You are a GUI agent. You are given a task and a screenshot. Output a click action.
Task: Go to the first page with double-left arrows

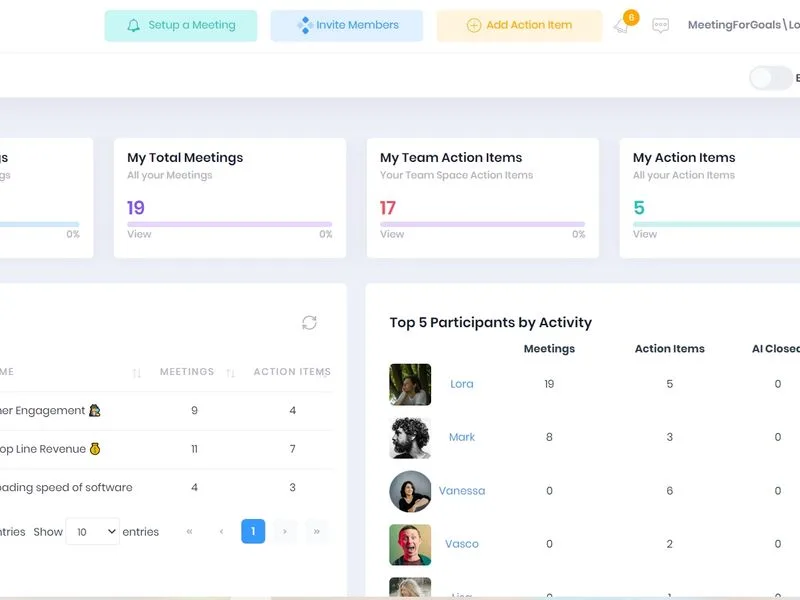tap(189, 532)
